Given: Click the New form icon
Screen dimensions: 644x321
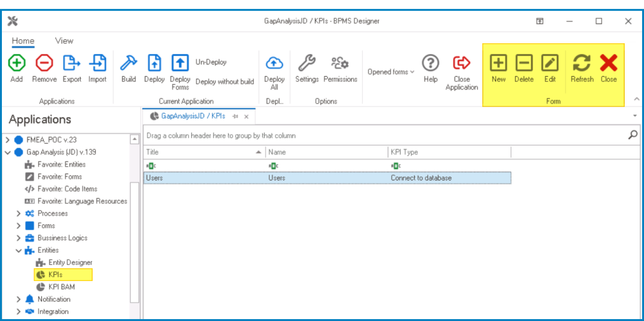Looking at the screenshot, I should [x=498, y=63].
